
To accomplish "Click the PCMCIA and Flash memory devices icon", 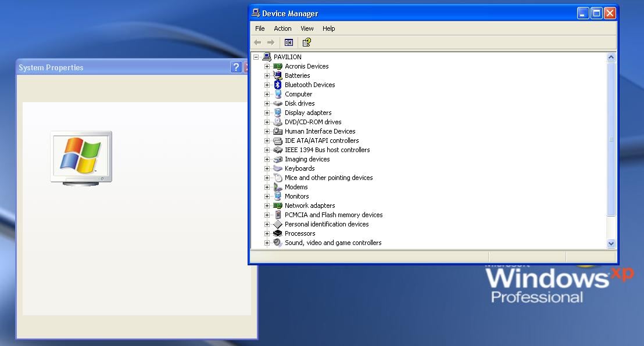I will click(x=278, y=215).
